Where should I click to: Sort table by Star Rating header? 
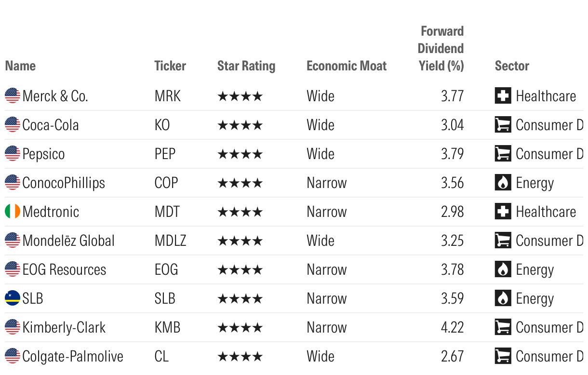point(246,66)
